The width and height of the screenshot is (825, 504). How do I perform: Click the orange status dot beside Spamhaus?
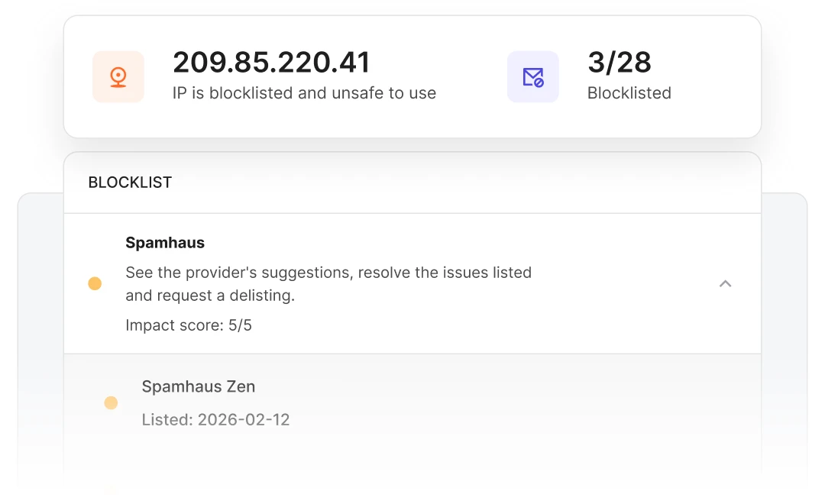click(x=95, y=283)
